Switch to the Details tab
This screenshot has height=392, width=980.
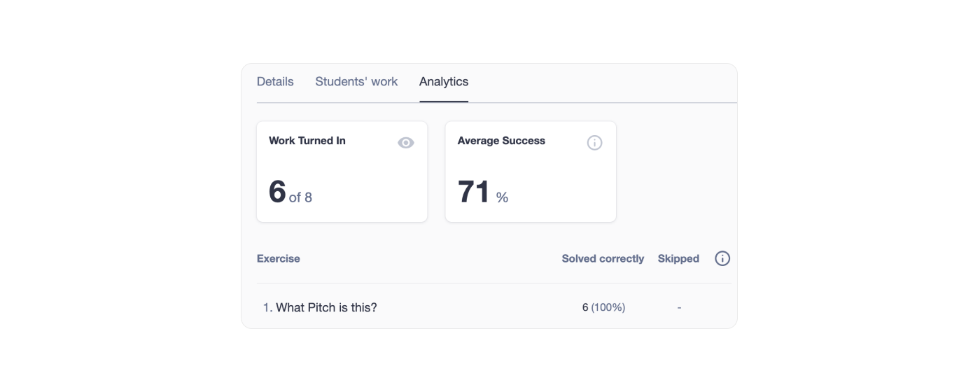pyautogui.click(x=275, y=82)
